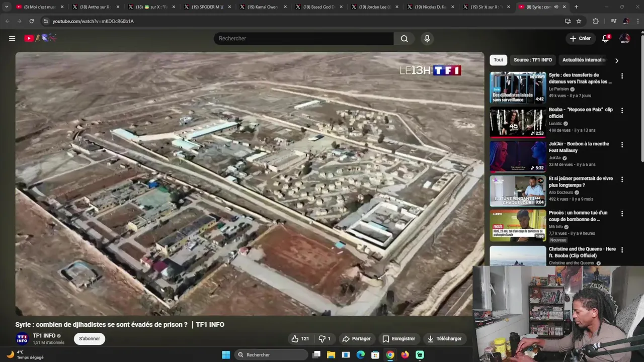Image resolution: width=644 pixels, height=362 pixels.
Task: Click the main video player
Action: 250,184
